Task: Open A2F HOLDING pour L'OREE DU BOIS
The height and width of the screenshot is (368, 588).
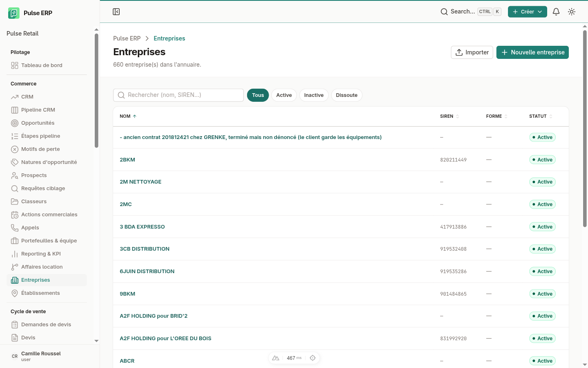Action: [165, 339]
